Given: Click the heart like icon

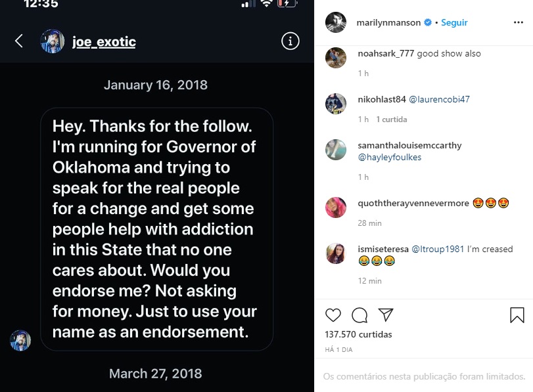Looking at the screenshot, I should 333,315.
